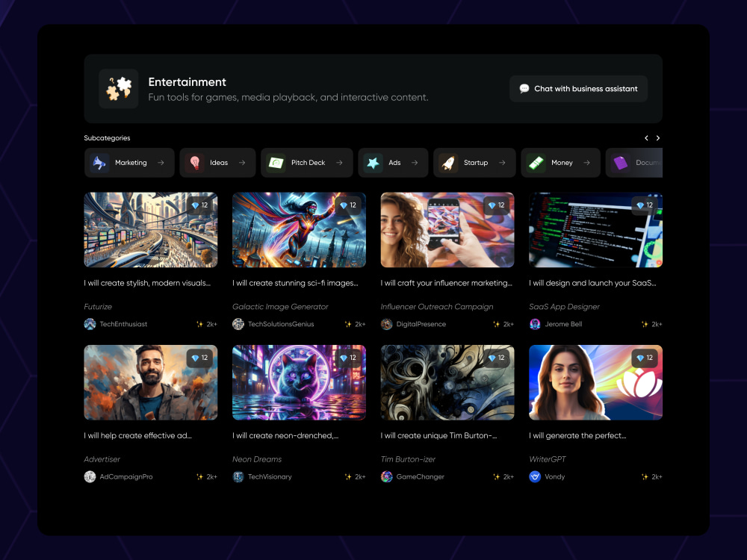Click the Money cash icon
The image size is (747, 560).
pyautogui.click(x=536, y=163)
